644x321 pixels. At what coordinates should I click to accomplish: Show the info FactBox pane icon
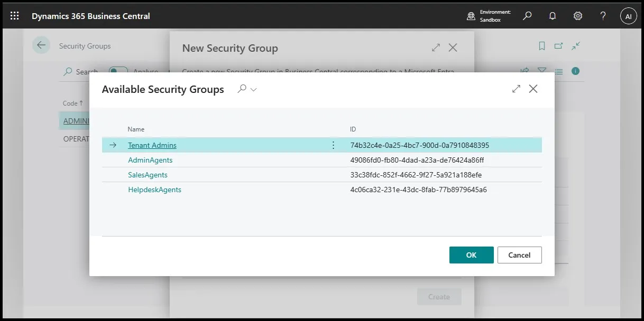[576, 71]
